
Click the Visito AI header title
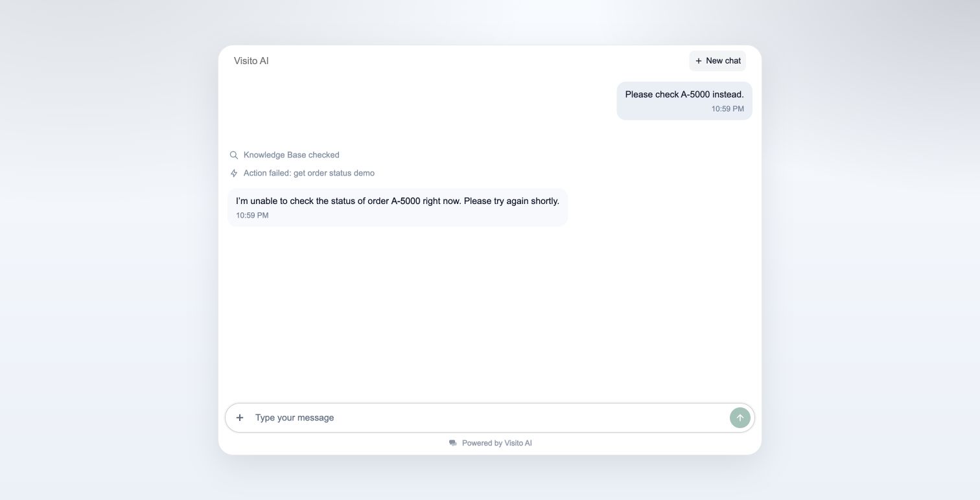tap(251, 61)
